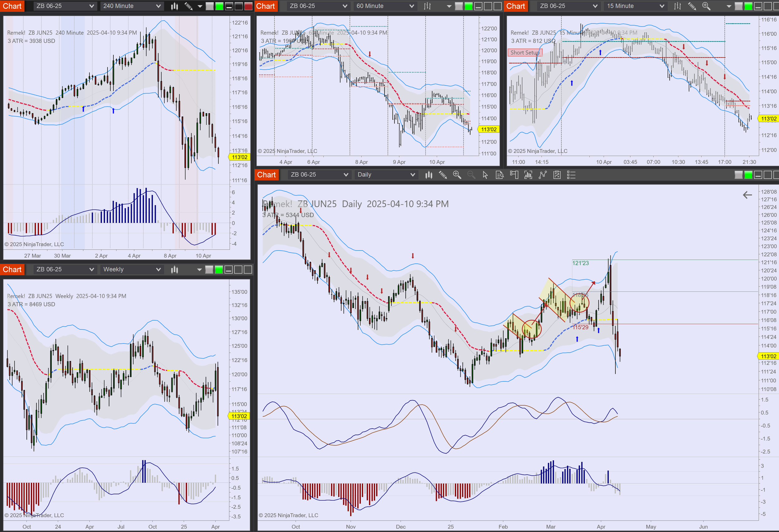The height and width of the screenshot is (532, 779).
Task: Open Data Box icon in Daily chart toolbar
Action: tap(499, 174)
